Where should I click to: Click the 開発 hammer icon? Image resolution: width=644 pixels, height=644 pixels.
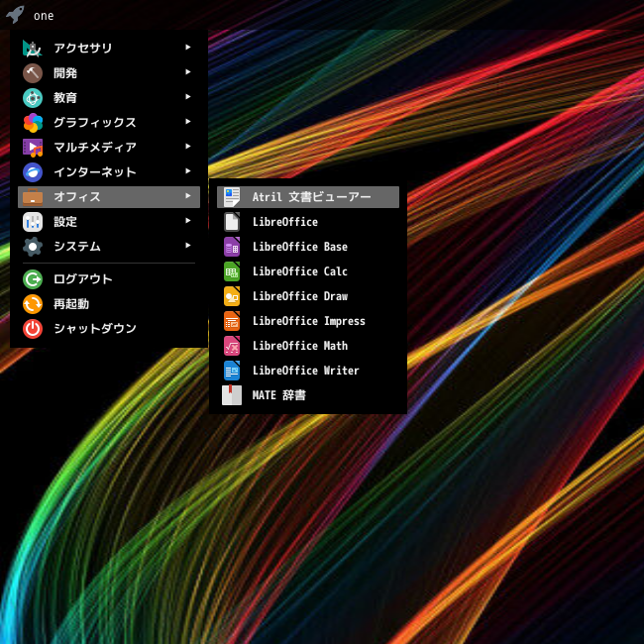(x=33, y=73)
